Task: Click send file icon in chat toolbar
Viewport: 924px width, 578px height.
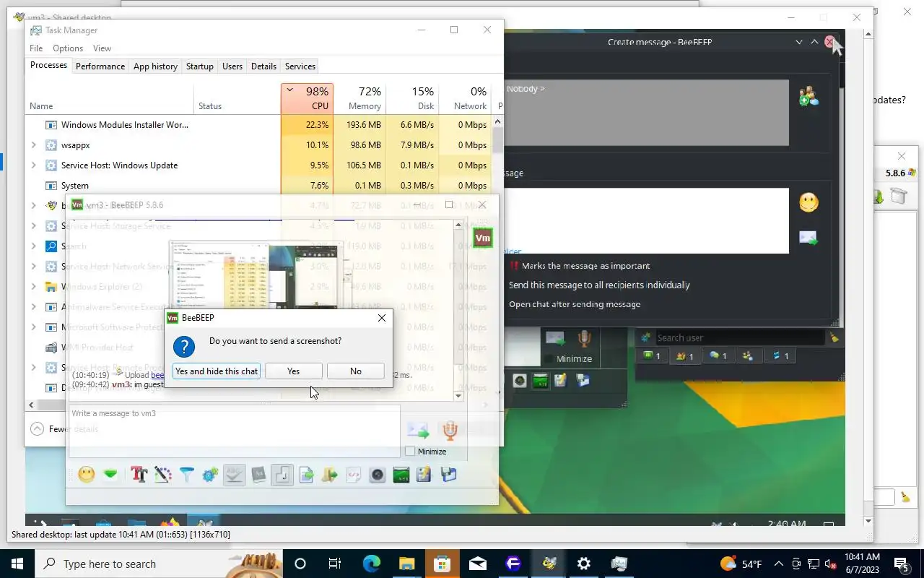Action: coord(306,475)
